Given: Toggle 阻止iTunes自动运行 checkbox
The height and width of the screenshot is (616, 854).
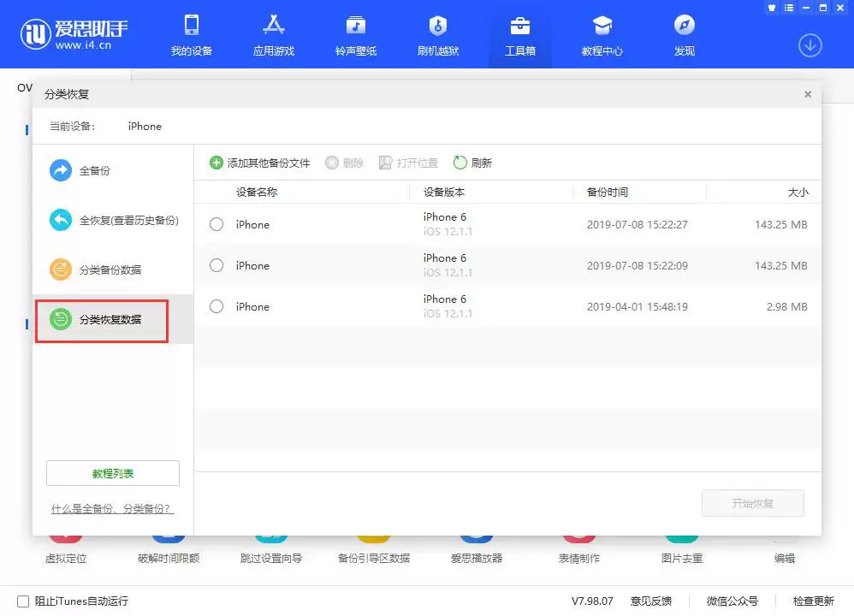Looking at the screenshot, I should [x=23, y=601].
